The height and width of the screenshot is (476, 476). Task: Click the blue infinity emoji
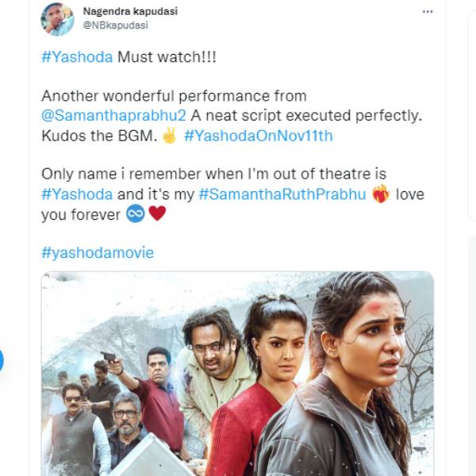point(136,214)
